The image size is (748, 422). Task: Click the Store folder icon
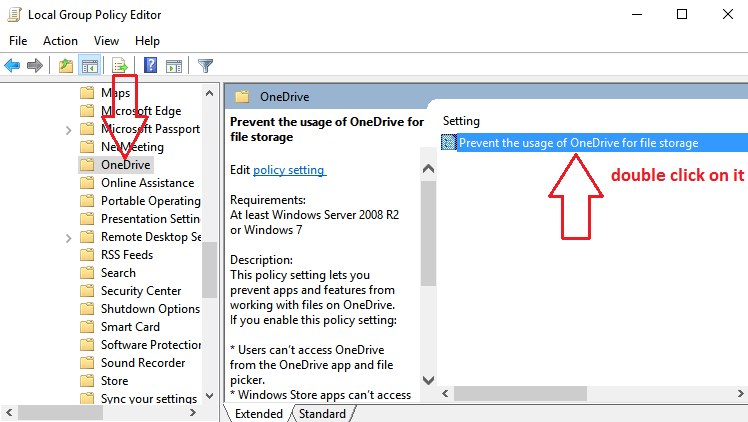click(87, 381)
